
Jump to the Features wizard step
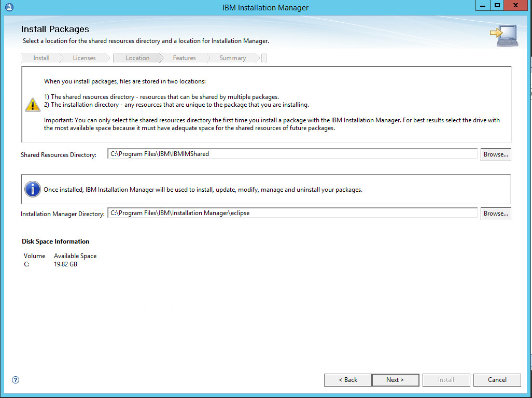click(184, 58)
